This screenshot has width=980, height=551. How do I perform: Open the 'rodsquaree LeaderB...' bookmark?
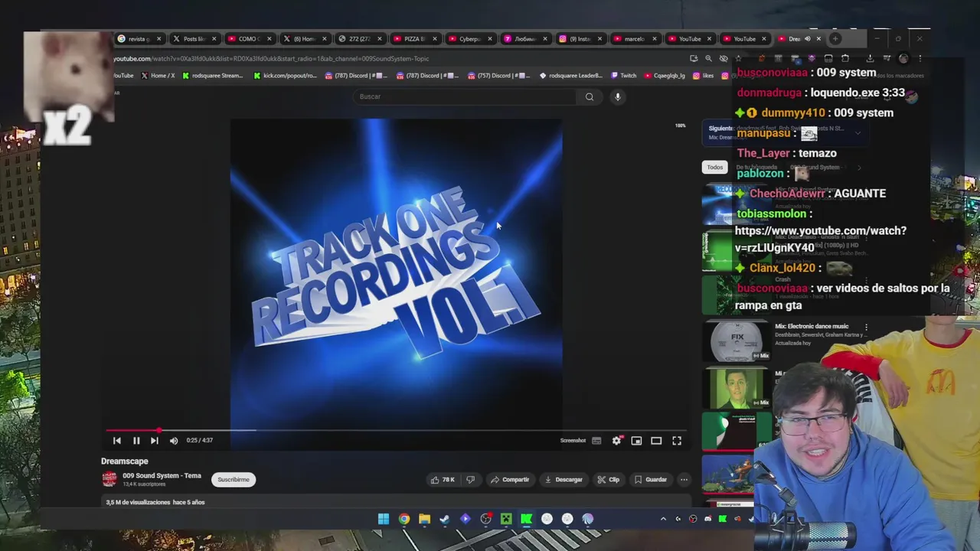click(x=570, y=76)
